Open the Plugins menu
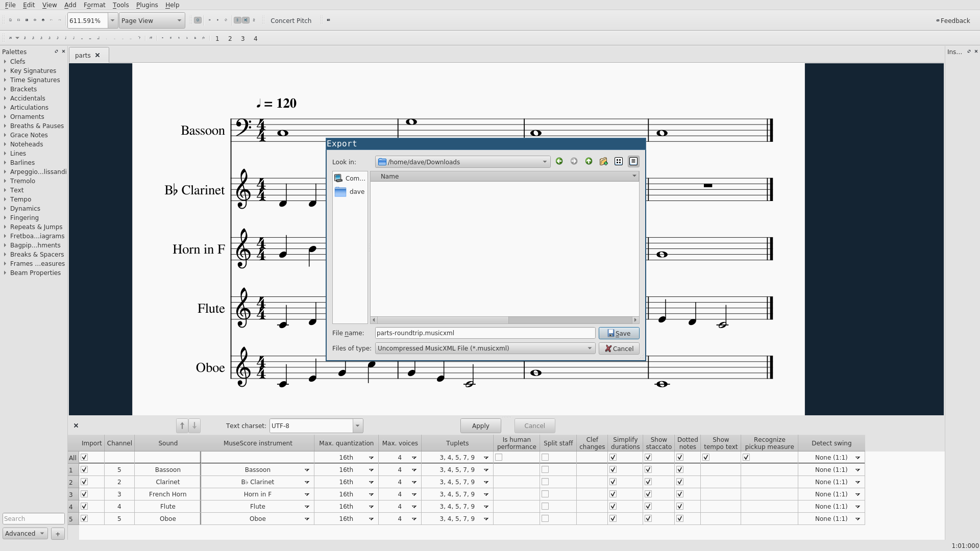 point(146,5)
